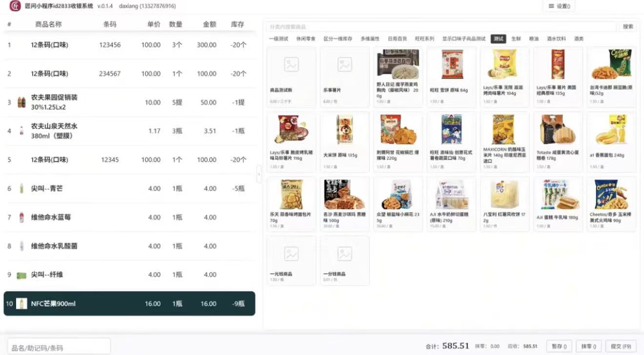Choose the 大米饼 原味 135g product
644x355 pixels.
344,142
